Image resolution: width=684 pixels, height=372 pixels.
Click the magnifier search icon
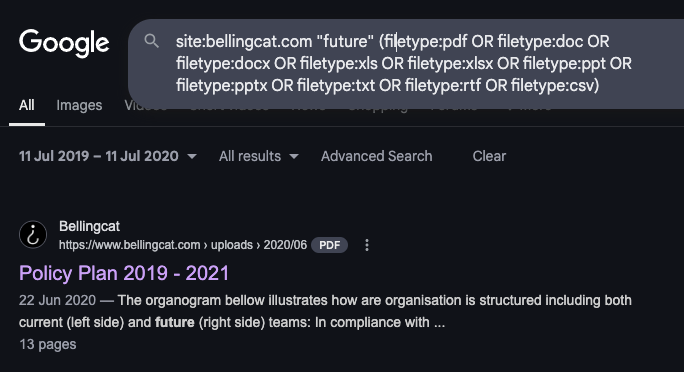[x=151, y=41]
